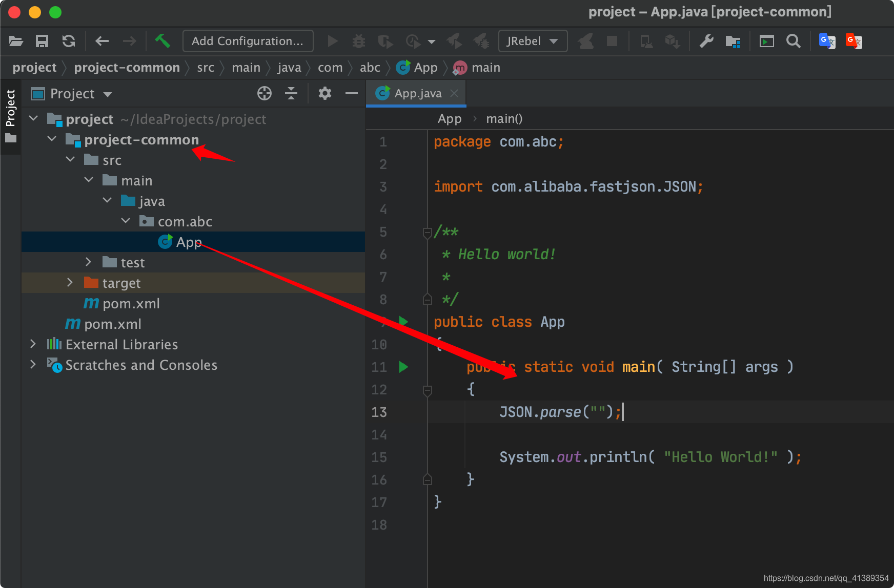The image size is (894, 588).
Task: Open the JRebel configuration dropdown
Action: coord(533,41)
